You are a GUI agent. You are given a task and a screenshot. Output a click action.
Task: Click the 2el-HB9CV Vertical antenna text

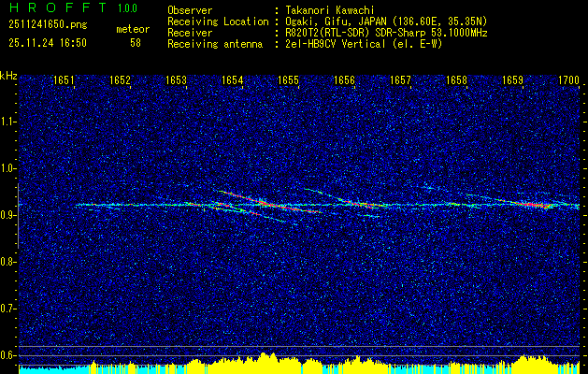[364, 44]
